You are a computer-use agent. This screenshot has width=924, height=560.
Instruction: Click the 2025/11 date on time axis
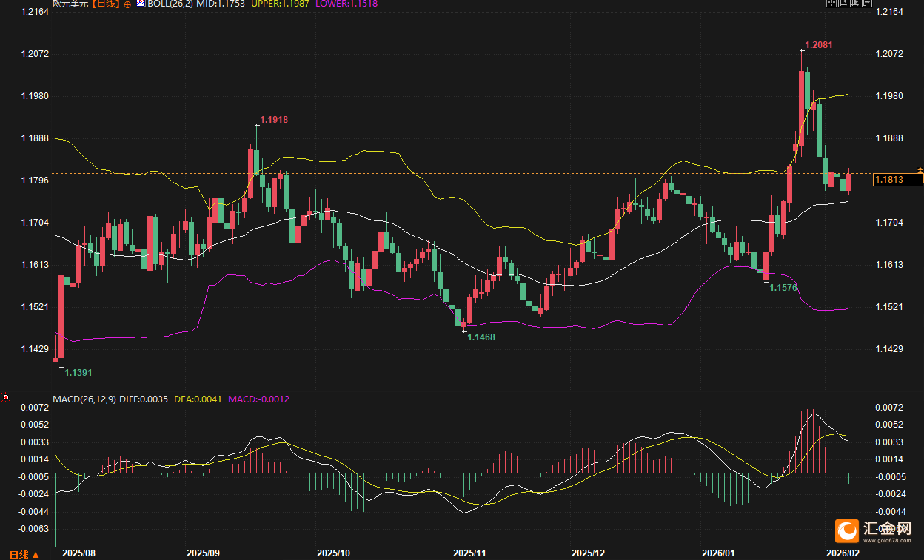click(469, 553)
